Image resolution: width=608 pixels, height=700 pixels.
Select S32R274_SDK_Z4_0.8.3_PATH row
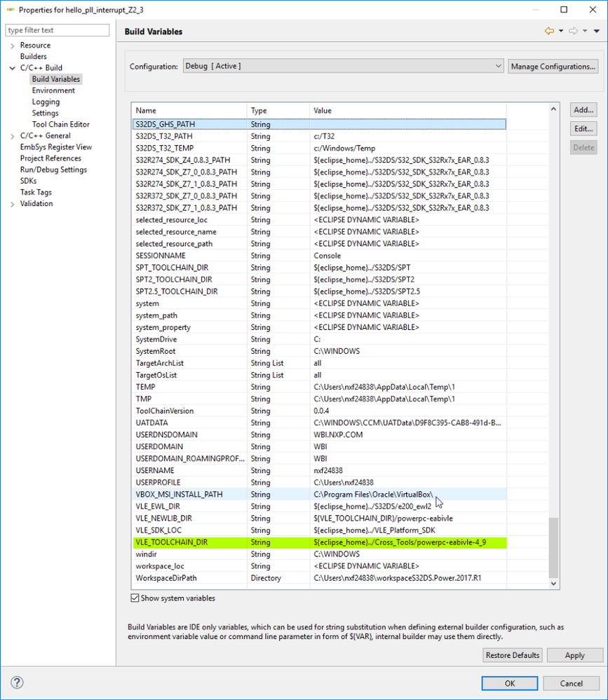tap(319, 160)
